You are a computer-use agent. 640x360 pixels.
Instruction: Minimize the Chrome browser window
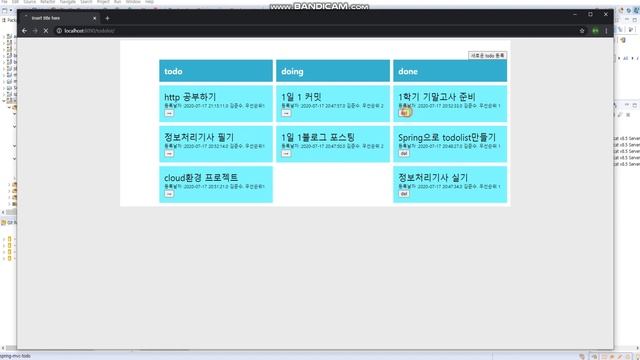(x=575, y=14)
